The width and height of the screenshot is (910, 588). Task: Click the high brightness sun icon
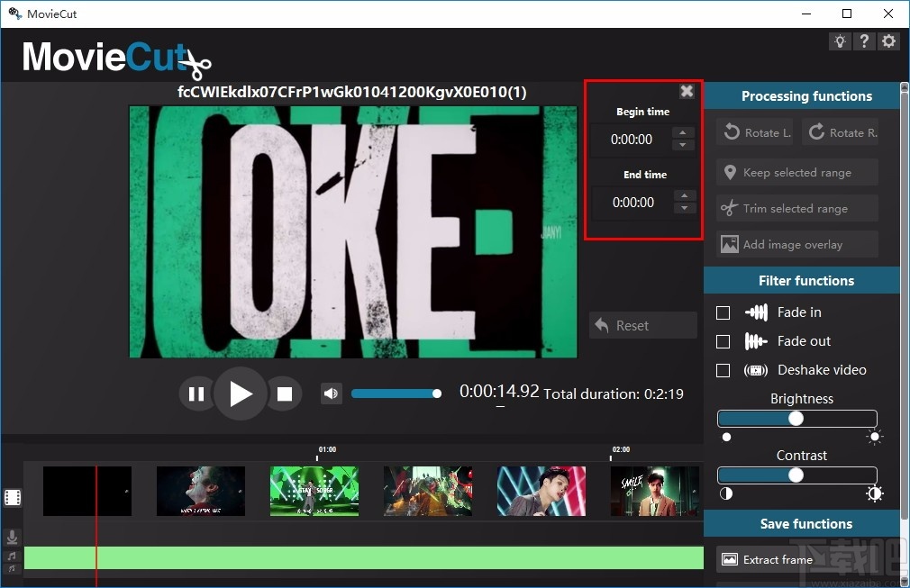[875, 438]
